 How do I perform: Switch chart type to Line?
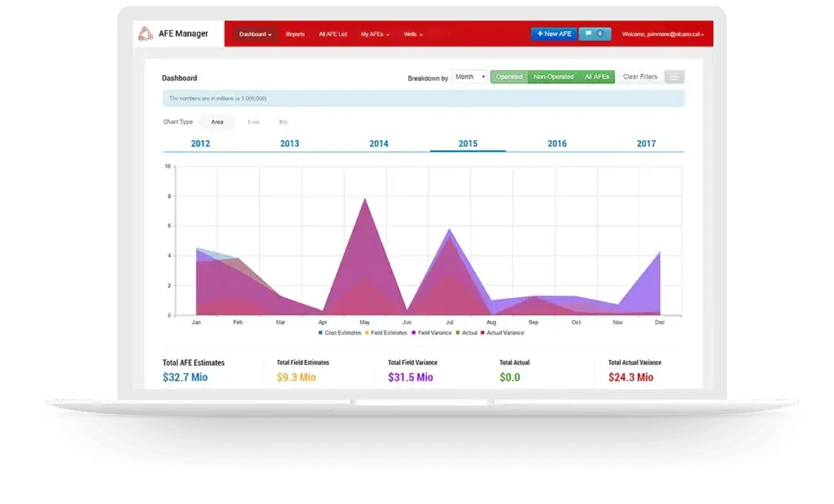point(253,122)
